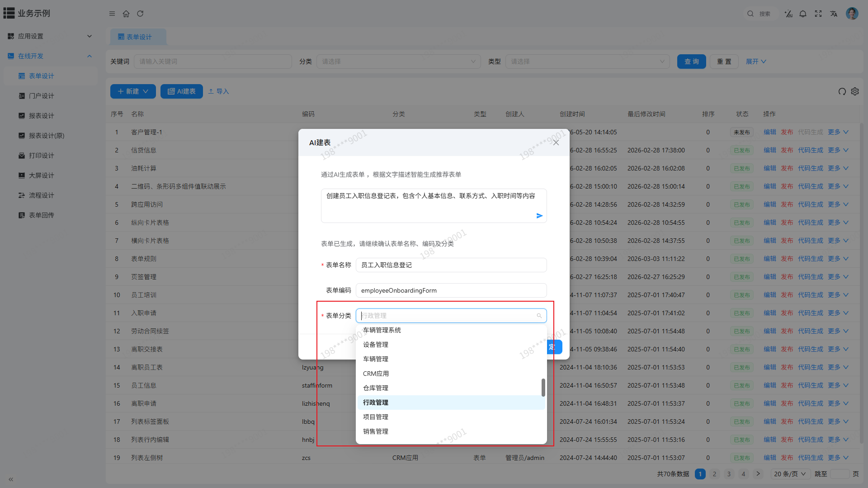Click 代码生成 for 跨应用访问 row

point(811,204)
